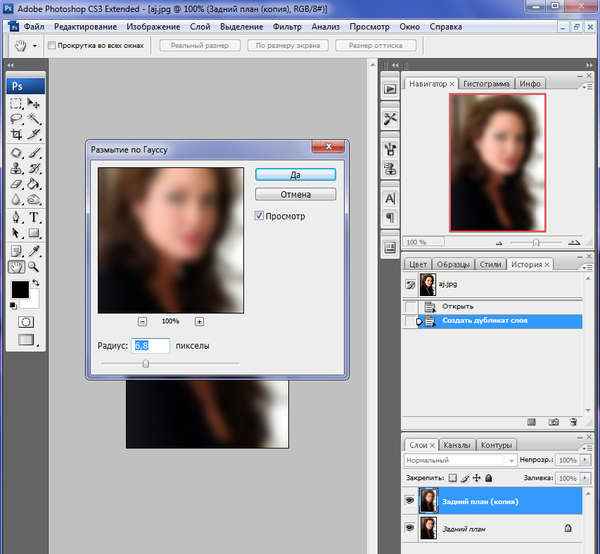The height and width of the screenshot is (554, 600).
Task: Switch to the Каналы tab
Action: [456, 445]
